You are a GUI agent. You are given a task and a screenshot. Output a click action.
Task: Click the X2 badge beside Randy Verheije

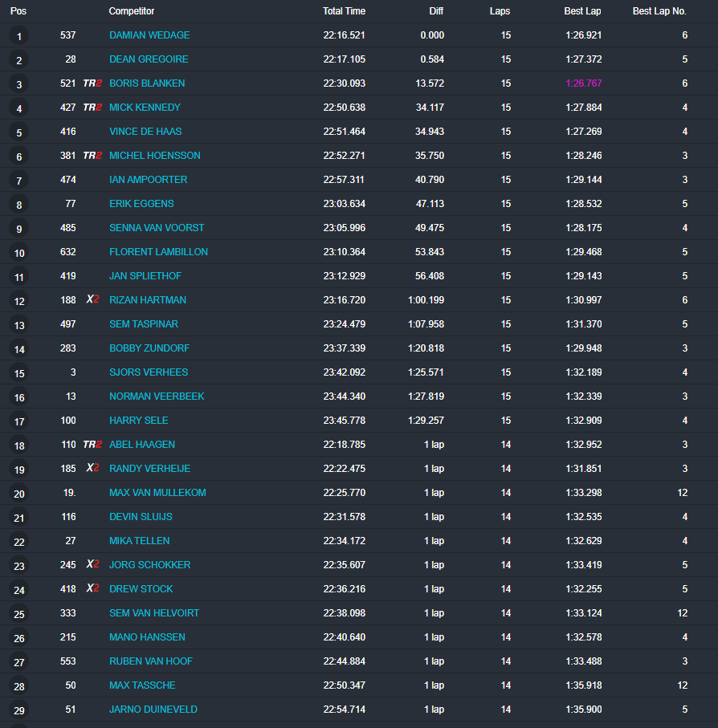(92, 469)
